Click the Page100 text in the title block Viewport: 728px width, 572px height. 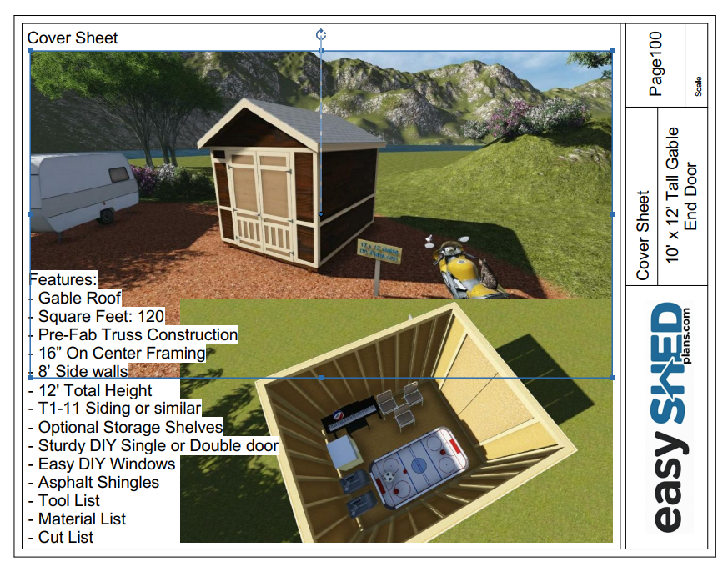tap(655, 65)
